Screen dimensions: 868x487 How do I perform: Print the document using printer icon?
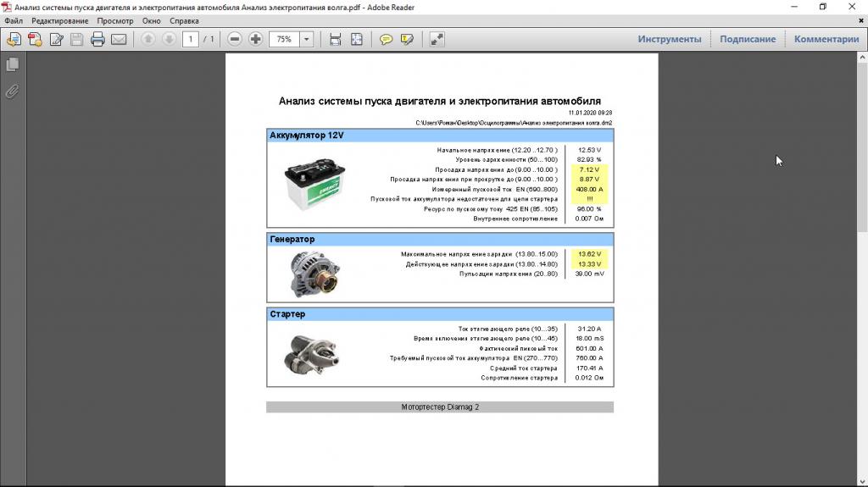(98, 39)
